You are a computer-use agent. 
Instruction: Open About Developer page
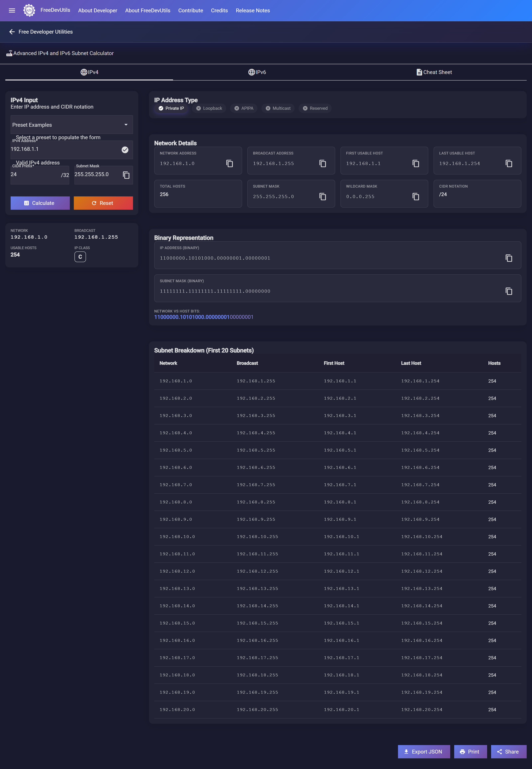[x=98, y=10]
